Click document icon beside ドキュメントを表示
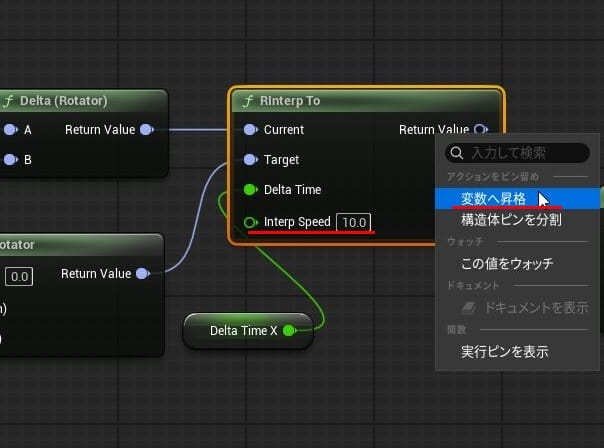 [x=469, y=308]
